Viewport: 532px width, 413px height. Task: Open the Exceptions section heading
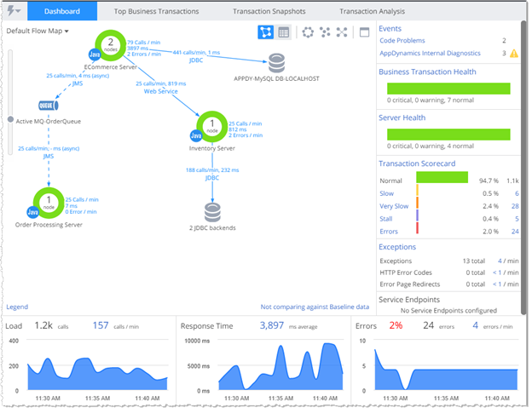[x=397, y=247]
